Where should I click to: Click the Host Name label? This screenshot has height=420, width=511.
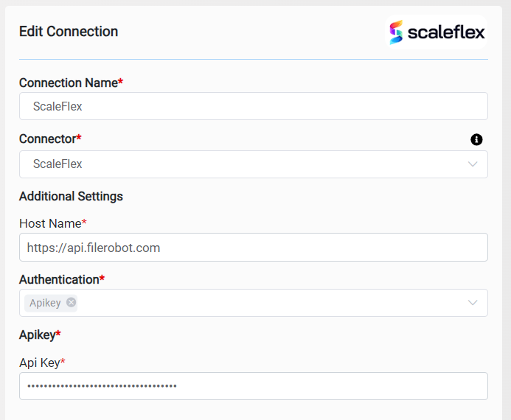[x=50, y=223]
